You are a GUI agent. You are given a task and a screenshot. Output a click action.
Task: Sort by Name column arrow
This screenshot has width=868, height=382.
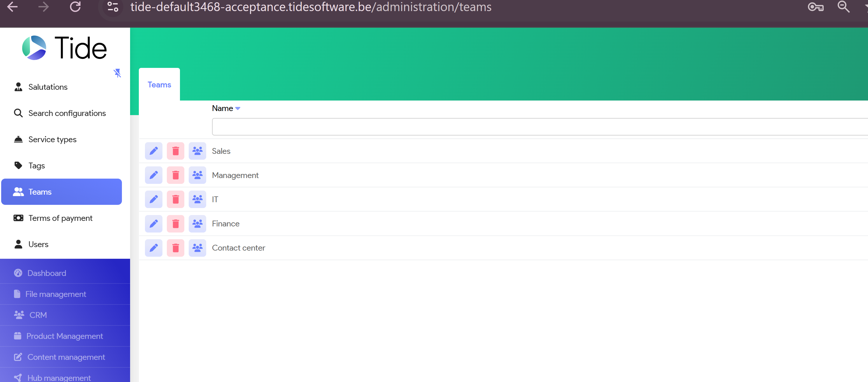(x=238, y=108)
